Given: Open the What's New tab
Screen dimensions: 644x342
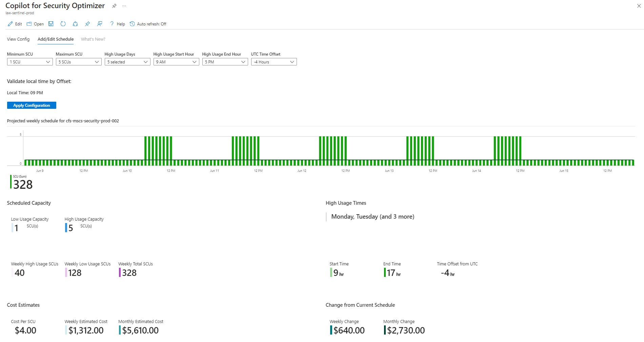Looking at the screenshot, I should pyautogui.click(x=93, y=39).
